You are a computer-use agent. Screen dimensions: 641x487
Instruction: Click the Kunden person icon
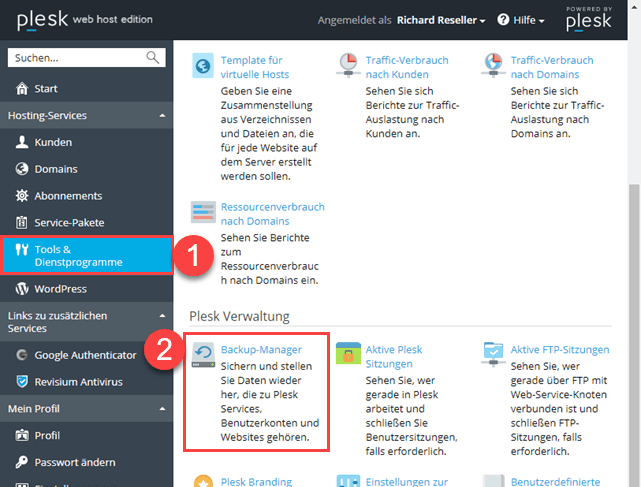click(x=22, y=142)
